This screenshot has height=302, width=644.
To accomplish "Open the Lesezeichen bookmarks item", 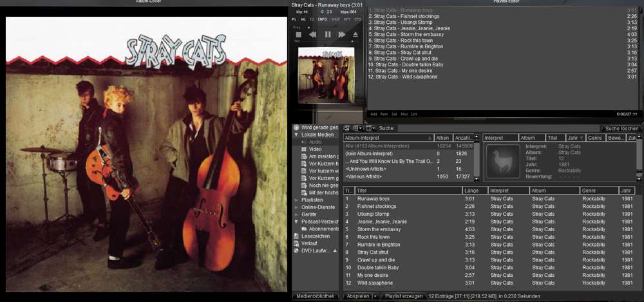I will [x=315, y=236].
